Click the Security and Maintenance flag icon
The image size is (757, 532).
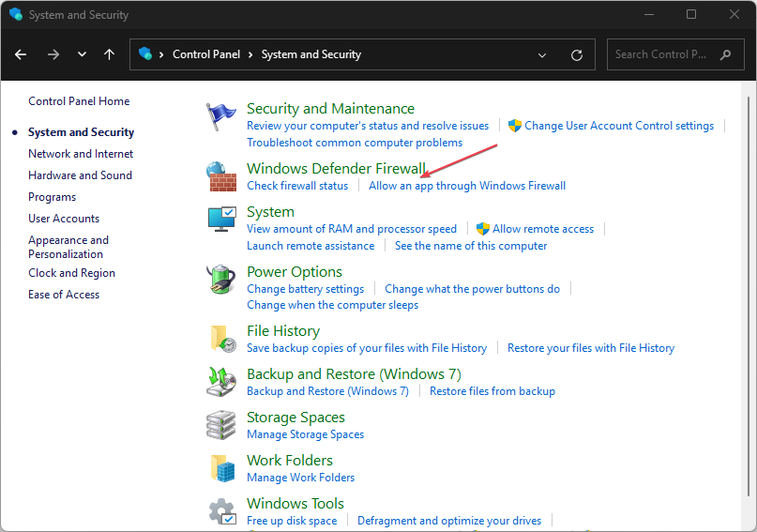click(x=221, y=116)
